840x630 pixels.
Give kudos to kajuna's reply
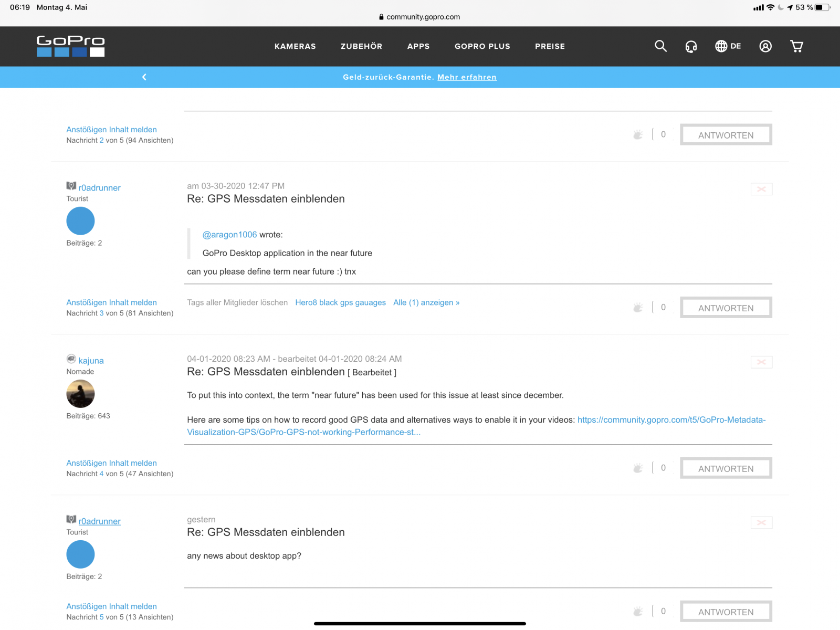click(x=638, y=468)
